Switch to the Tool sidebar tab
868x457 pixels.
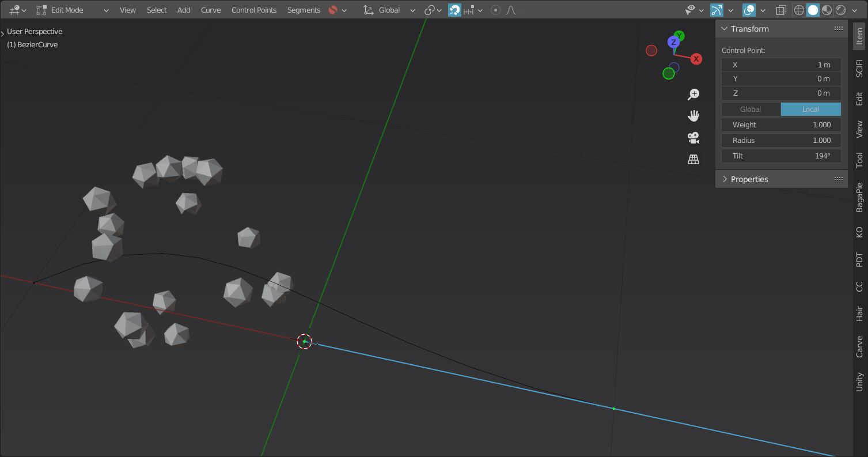[x=859, y=160]
